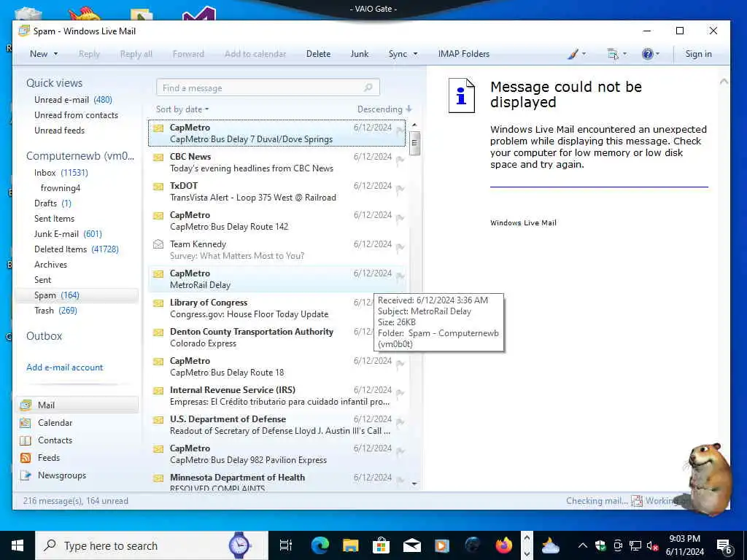The width and height of the screenshot is (747, 560).
Task: Launch Microsoft Edge from the taskbar
Action: [x=320, y=545]
